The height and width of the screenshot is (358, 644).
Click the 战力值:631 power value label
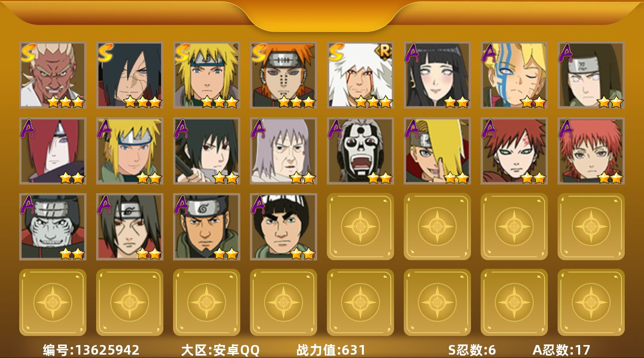tap(331, 350)
